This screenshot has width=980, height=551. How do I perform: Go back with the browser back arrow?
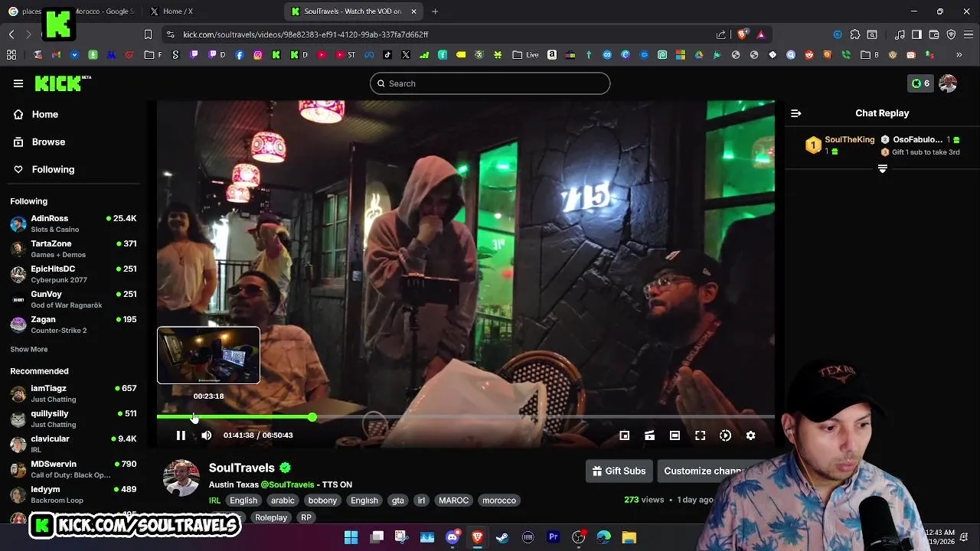(x=11, y=34)
